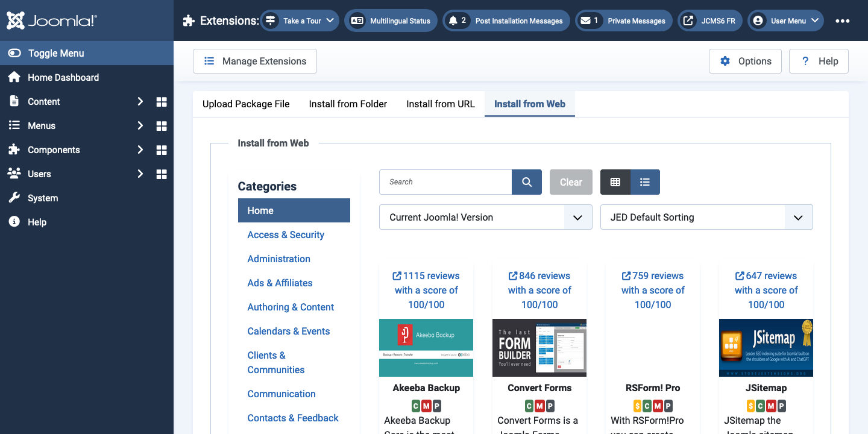This screenshot has height=434, width=868.
Task: Open the Current Joomla! Version dropdown
Action: (486, 218)
